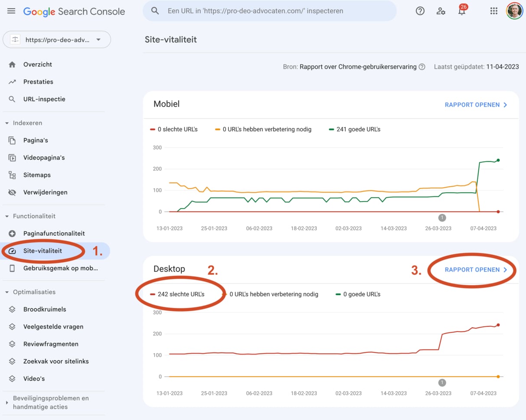Toggle '0 slechte URL's' legend in Mobiel chart
Screen dimensions: 526x420
[x=174, y=129]
